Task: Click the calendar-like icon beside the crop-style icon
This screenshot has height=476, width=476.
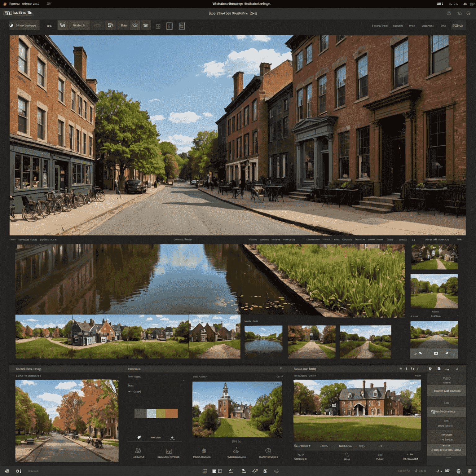Action: [x=169, y=451]
